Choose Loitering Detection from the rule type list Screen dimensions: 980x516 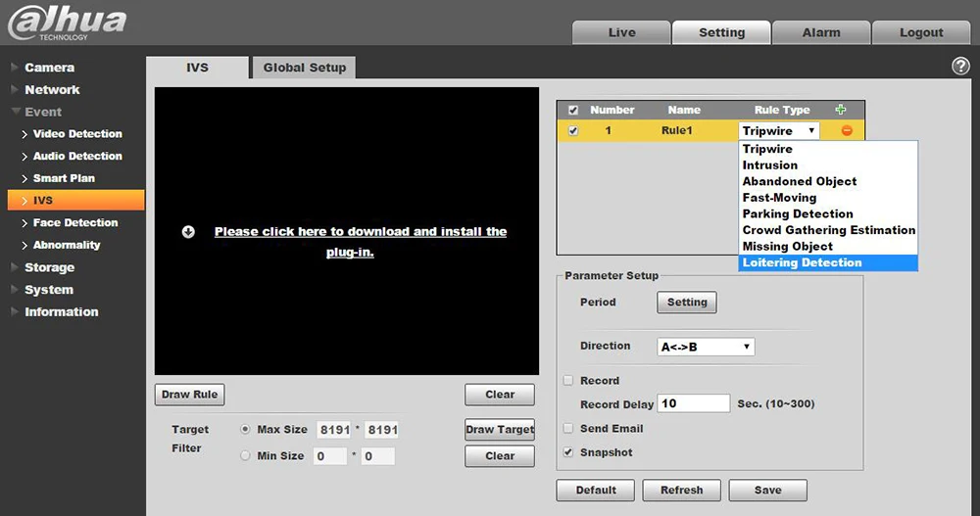click(828, 262)
